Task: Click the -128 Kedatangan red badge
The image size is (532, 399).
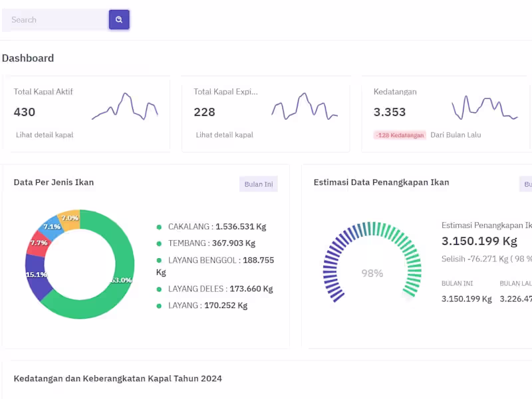Action: point(400,135)
